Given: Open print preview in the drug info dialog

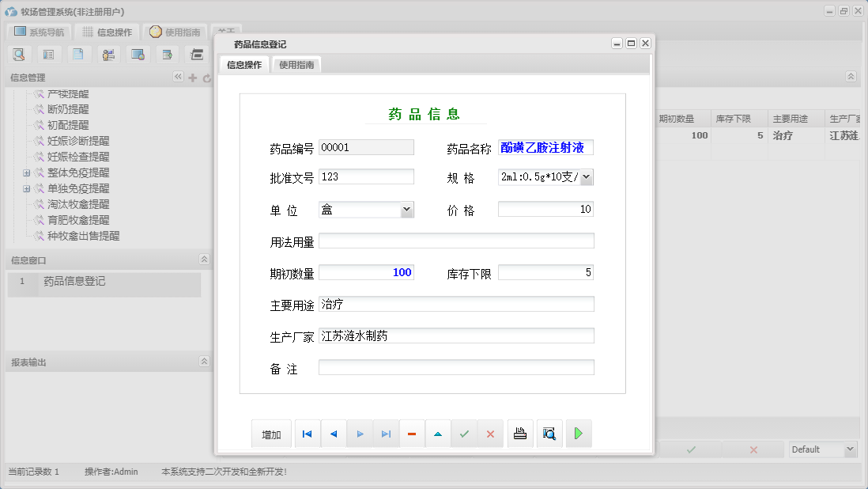Looking at the screenshot, I should 549,433.
